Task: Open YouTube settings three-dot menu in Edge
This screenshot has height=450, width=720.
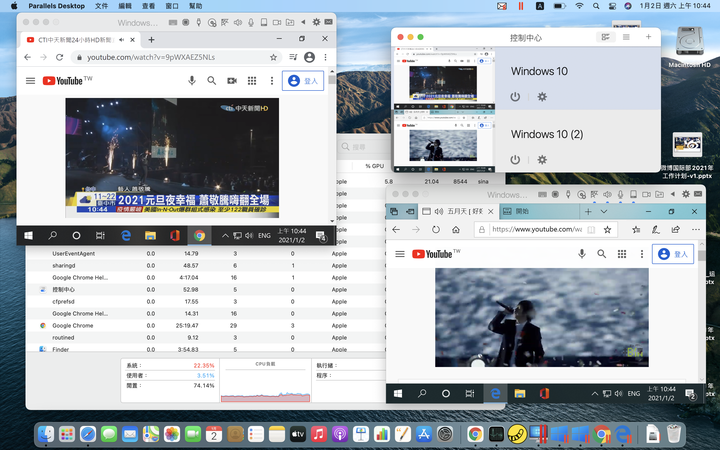Action: point(642,254)
